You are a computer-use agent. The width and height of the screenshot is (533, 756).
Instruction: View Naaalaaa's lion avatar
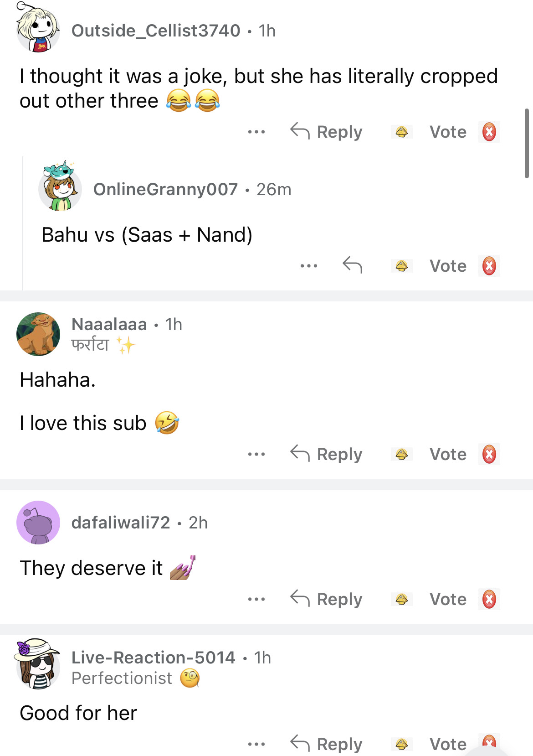(38, 334)
